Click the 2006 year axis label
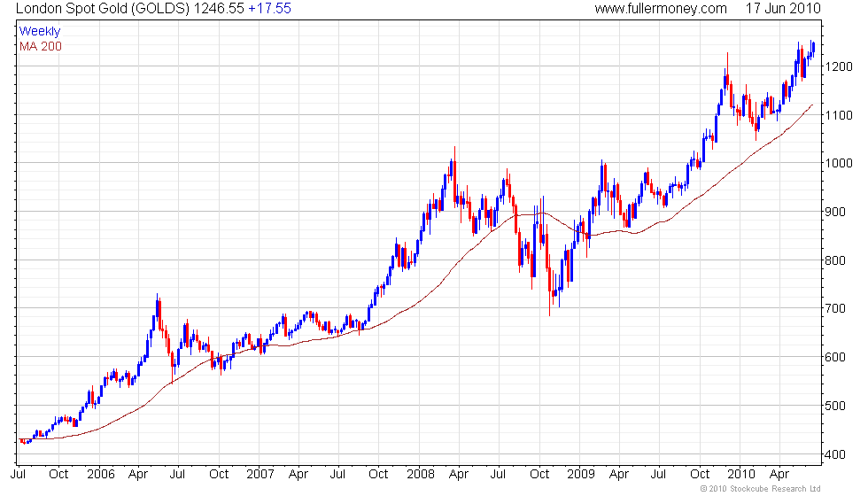This screenshot has width=868, height=496. (x=101, y=475)
